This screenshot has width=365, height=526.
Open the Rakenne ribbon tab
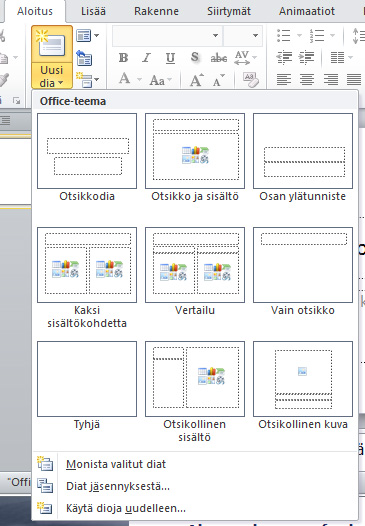pos(156,11)
